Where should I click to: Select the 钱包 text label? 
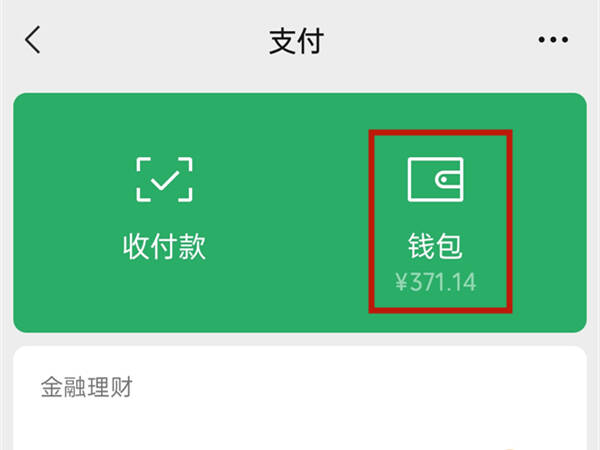click(435, 246)
